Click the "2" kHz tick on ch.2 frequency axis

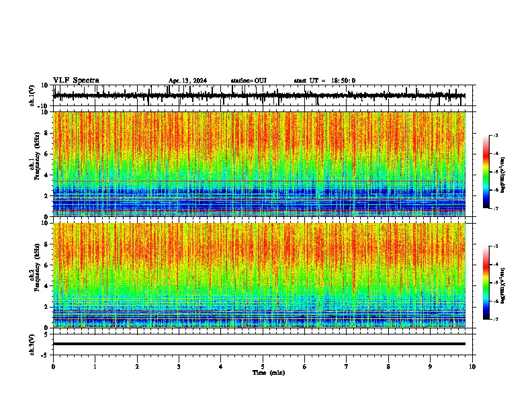(x=47, y=307)
